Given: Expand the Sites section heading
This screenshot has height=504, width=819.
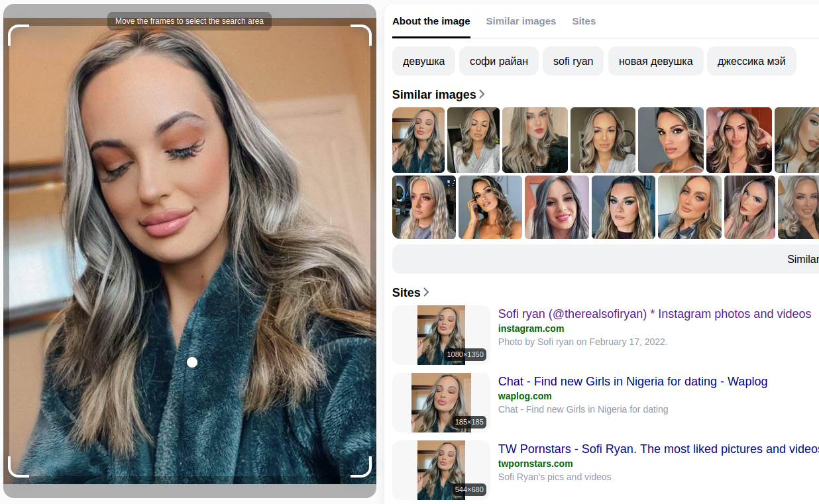Looking at the screenshot, I should 411,293.
